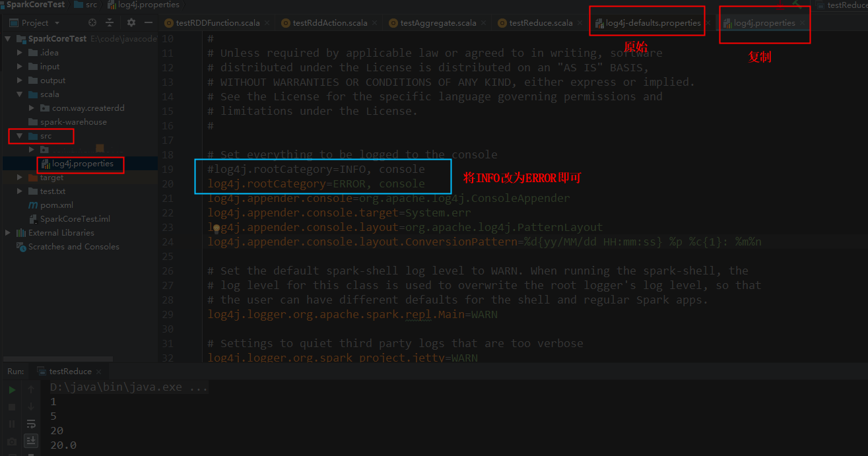The width and height of the screenshot is (868, 456).
Task: Expand External Libraries node
Action: pyautogui.click(x=9, y=233)
